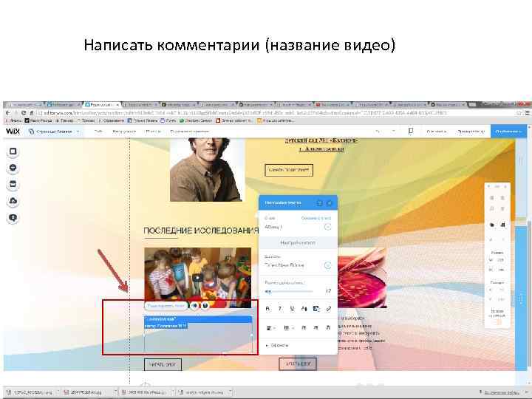Open the Tools menu in Wix top bar
The width and height of the screenshot is (532, 399).
124,132
